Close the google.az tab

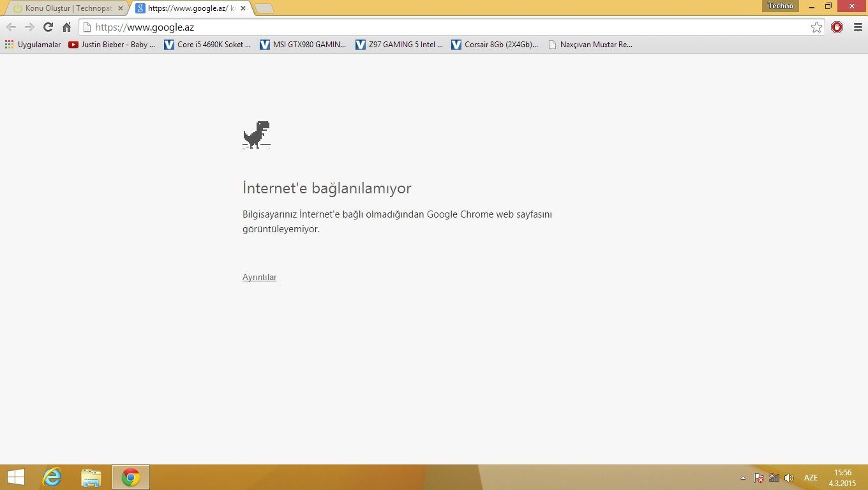coord(243,8)
